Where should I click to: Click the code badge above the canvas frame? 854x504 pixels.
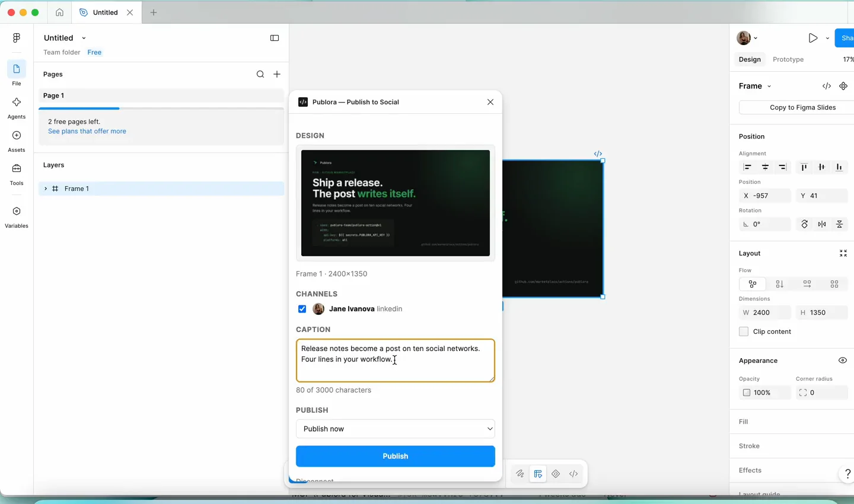pos(598,154)
